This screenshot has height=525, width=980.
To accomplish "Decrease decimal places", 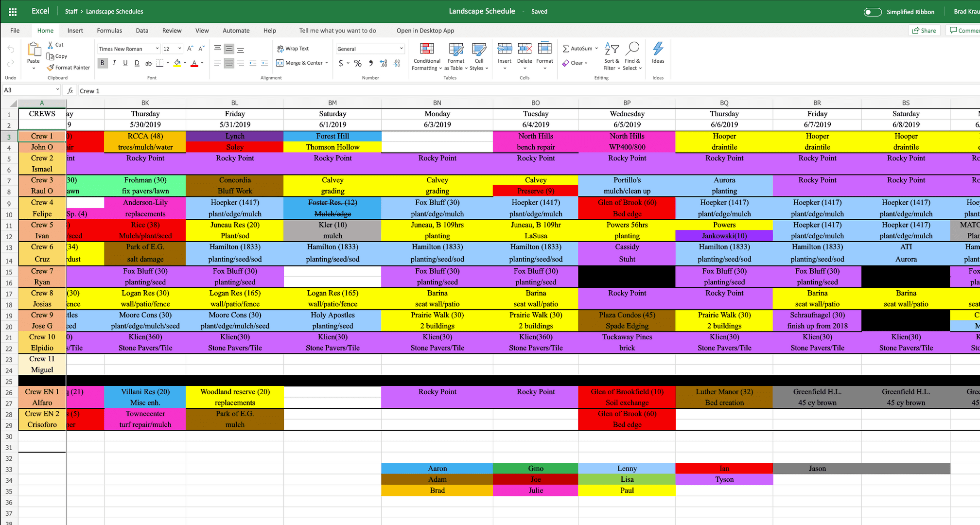I will tap(397, 63).
